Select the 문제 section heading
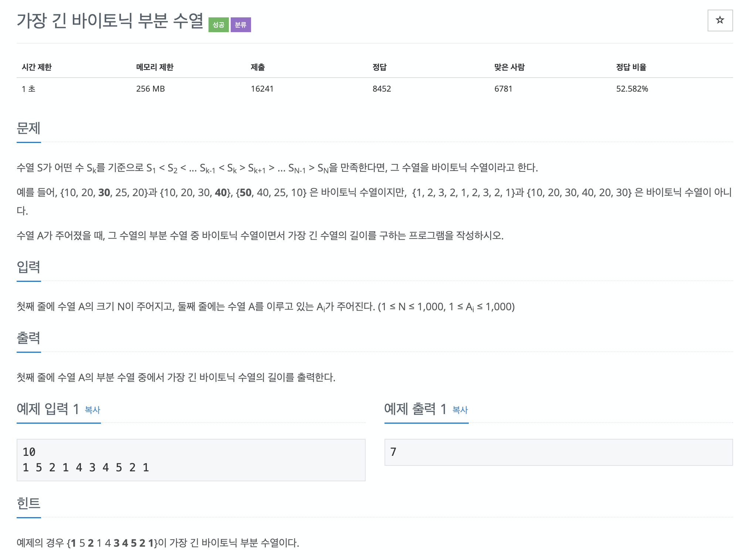749x560 pixels. 28,128
